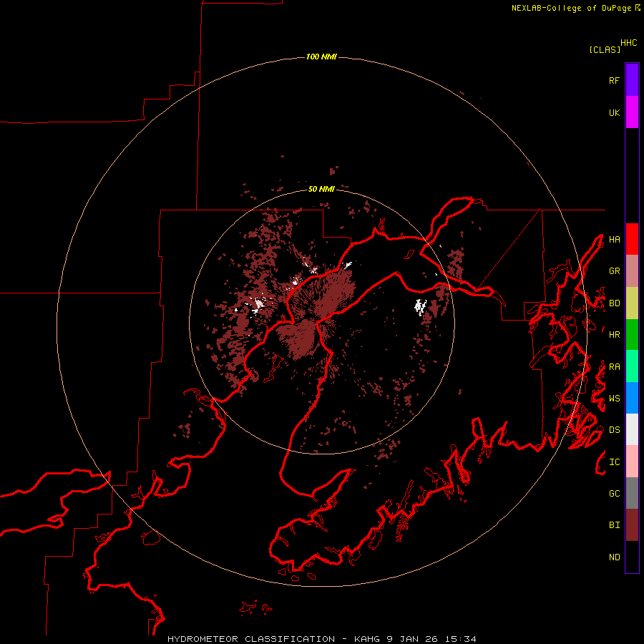Screen dimensions: 644x644
Task: Click the ND black legend swatch
Action: [x=632, y=557]
